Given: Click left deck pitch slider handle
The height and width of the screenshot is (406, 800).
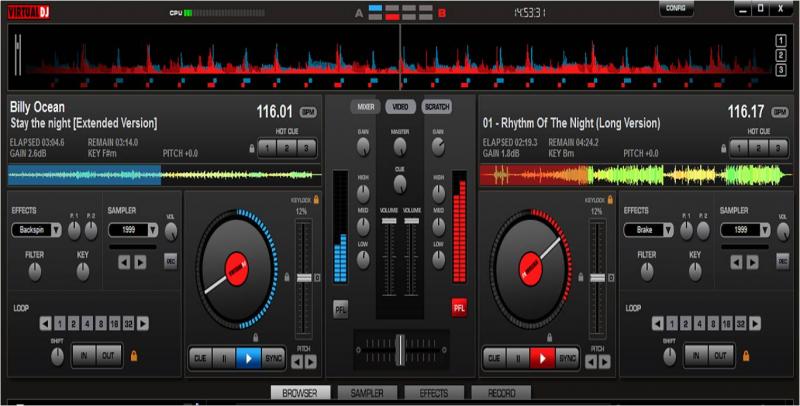Looking at the screenshot, I should 304,277.
